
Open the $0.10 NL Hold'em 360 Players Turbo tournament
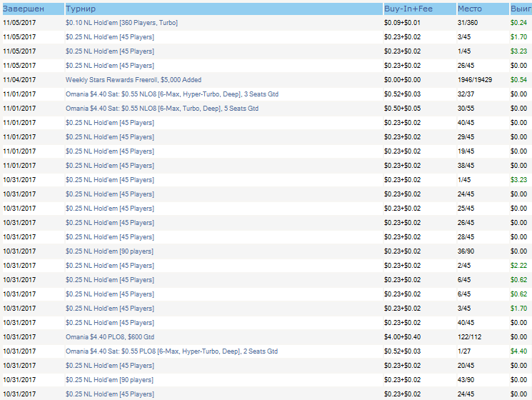[x=121, y=23]
